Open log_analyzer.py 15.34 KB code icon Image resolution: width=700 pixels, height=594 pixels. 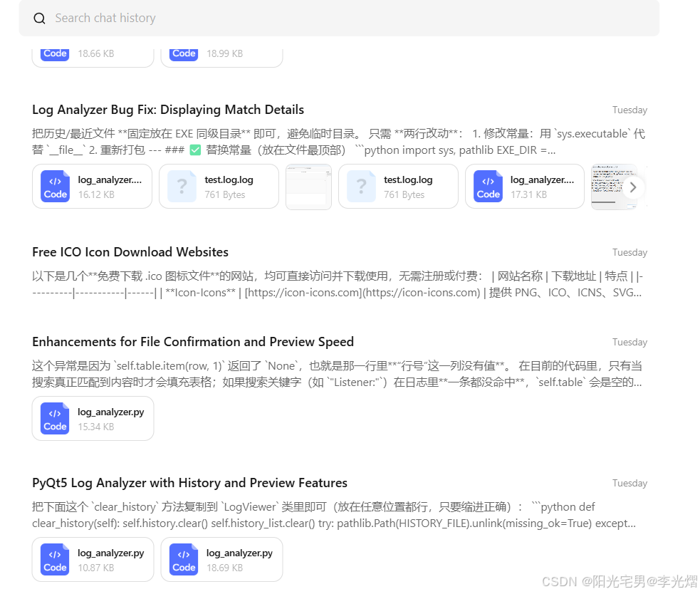click(x=55, y=419)
